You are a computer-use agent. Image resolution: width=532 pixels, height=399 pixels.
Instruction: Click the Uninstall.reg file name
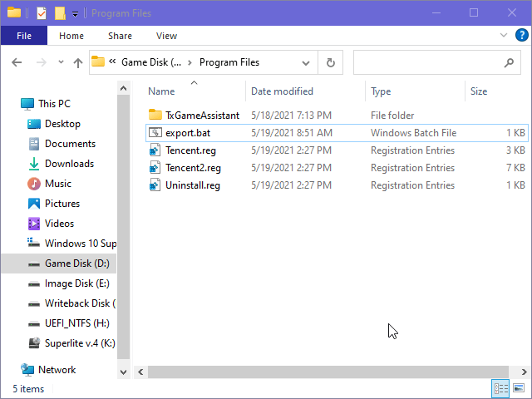193,185
